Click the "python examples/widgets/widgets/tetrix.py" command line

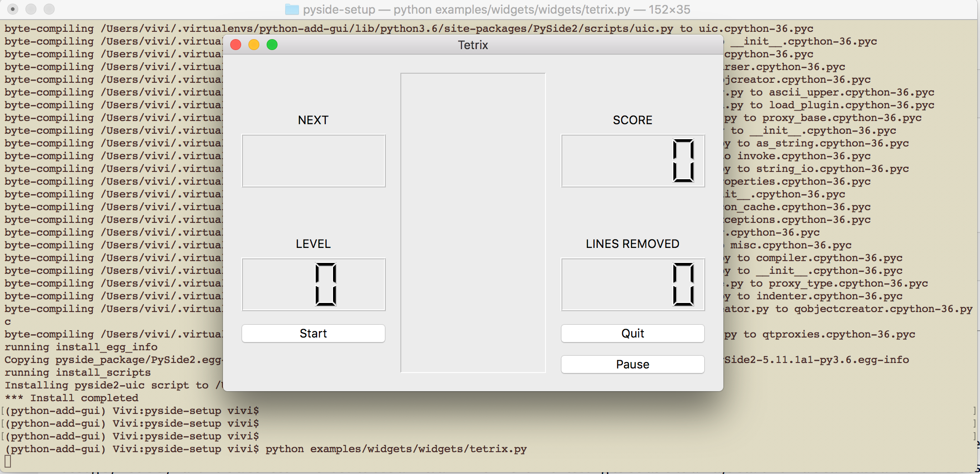click(396, 449)
